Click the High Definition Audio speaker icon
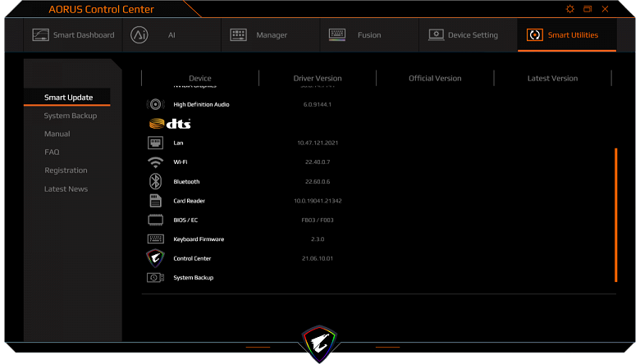Viewport: 640px width, 364px height. coord(156,104)
